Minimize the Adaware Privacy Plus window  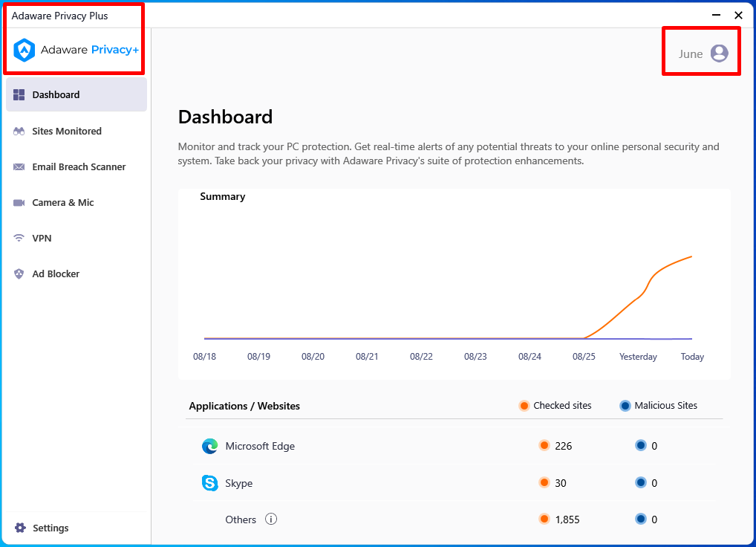(x=717, y=15)
